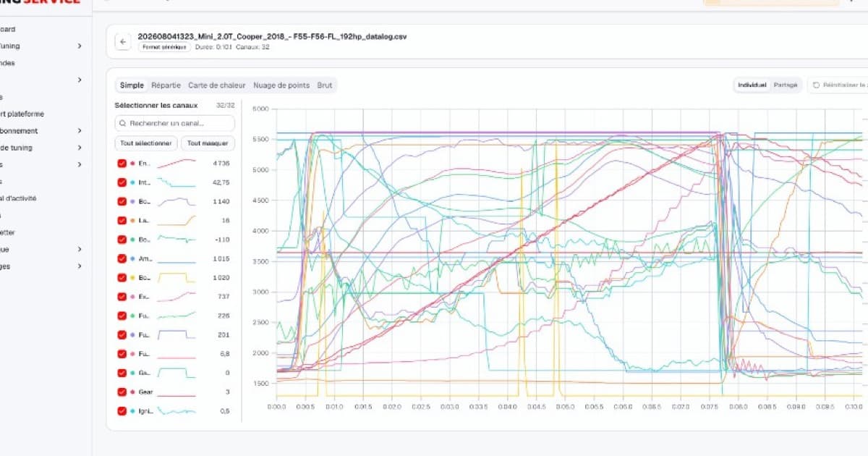Uncheck the Gear channel checkbox
868x456 pixels.
pyautogui.click(x=122, y=392)
